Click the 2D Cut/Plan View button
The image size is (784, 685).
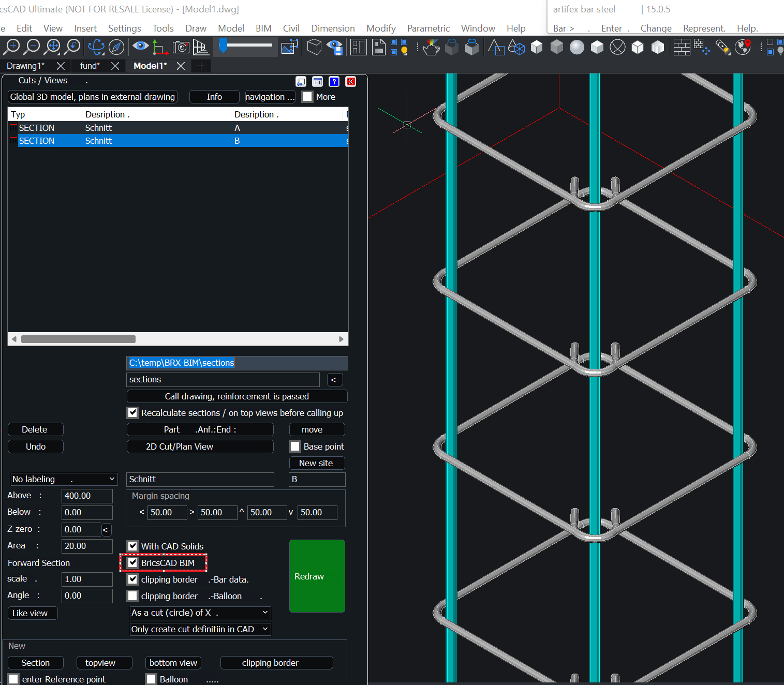(x=200, y=446)
